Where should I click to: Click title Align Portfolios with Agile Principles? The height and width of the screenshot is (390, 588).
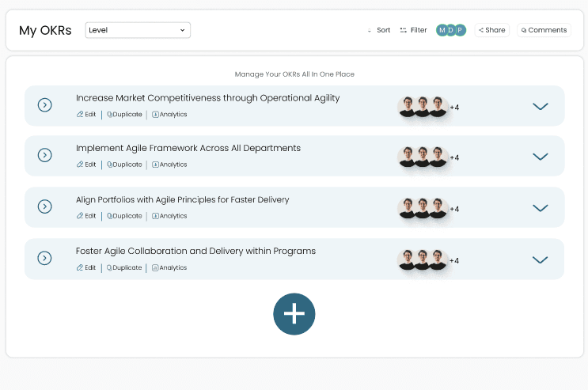(183, 200)
